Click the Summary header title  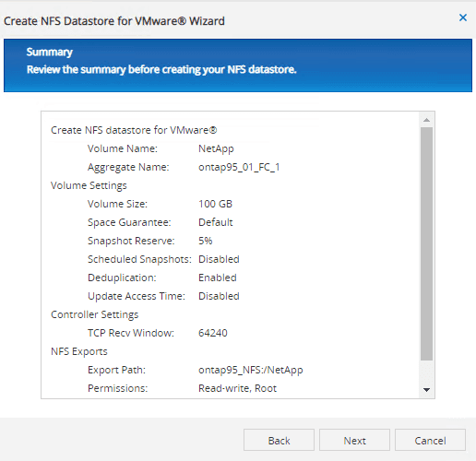(50, 52)
